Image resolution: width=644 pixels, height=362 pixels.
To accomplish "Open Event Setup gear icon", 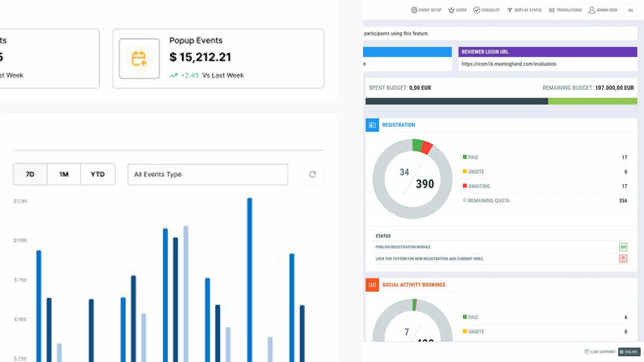I will [414, 10].
